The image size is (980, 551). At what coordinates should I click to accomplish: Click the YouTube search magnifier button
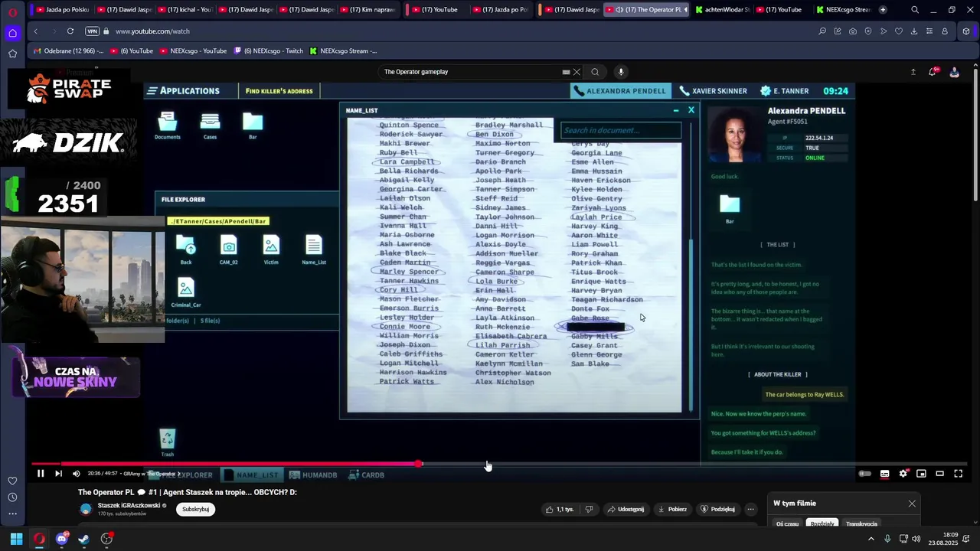(x=595, y=72)
